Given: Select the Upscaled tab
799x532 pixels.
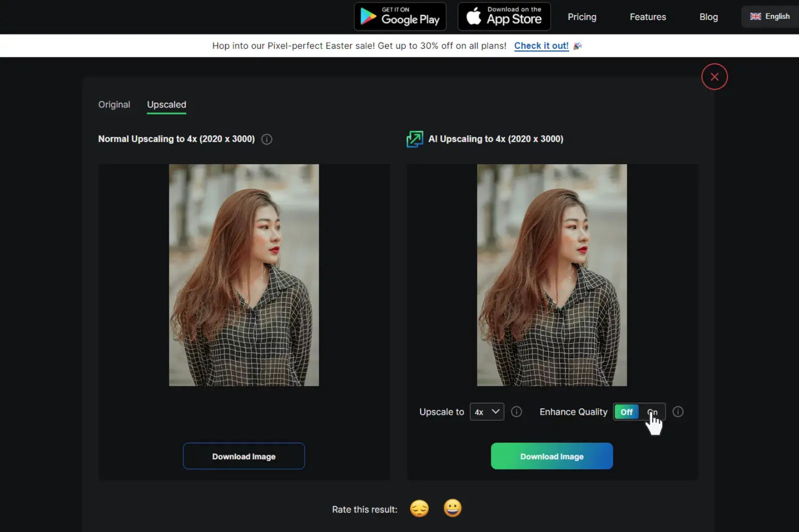Looking at the screenshot, I should (x=166, y=104).
